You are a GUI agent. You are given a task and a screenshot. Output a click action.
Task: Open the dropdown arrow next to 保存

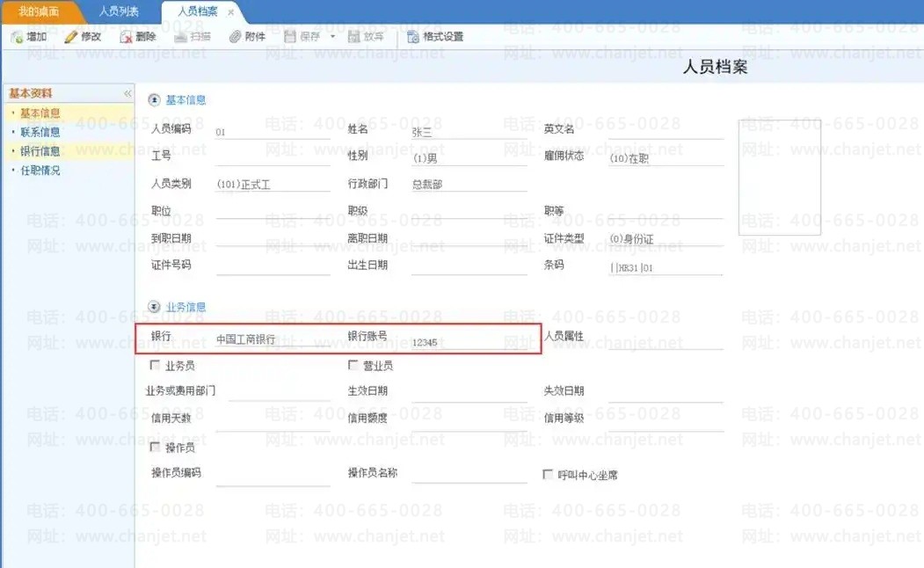click(332, 37)
